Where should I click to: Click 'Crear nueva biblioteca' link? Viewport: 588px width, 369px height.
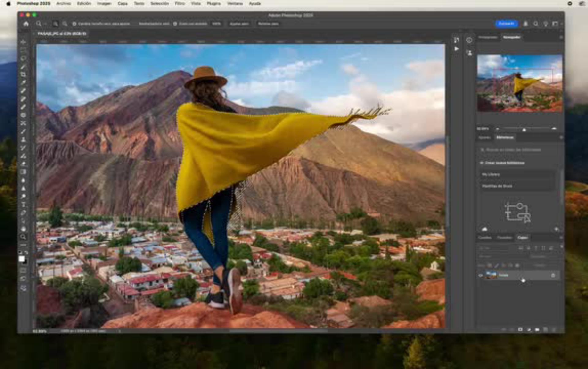504,163
